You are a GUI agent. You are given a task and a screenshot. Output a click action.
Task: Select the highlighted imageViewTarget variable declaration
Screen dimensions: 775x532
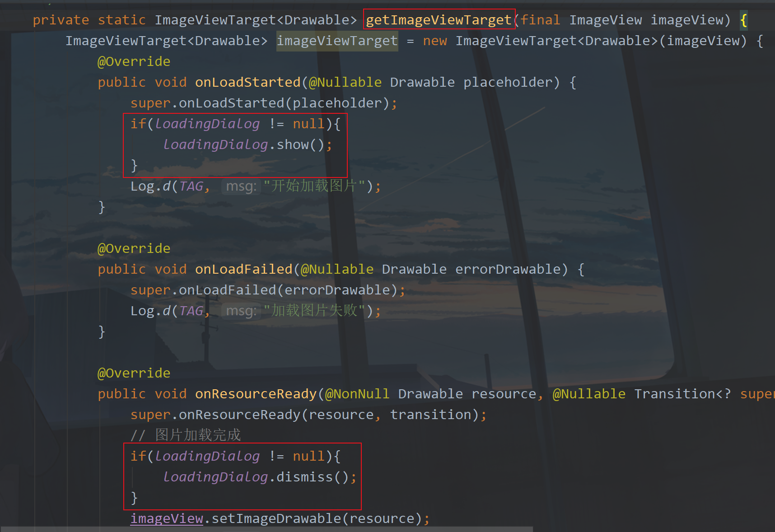[x=337, y=41]
